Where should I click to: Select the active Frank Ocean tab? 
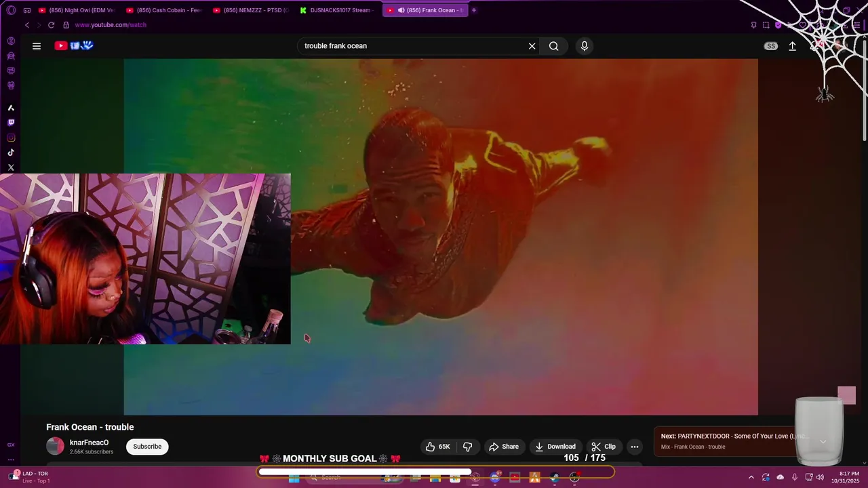click(x=425, y=10)
